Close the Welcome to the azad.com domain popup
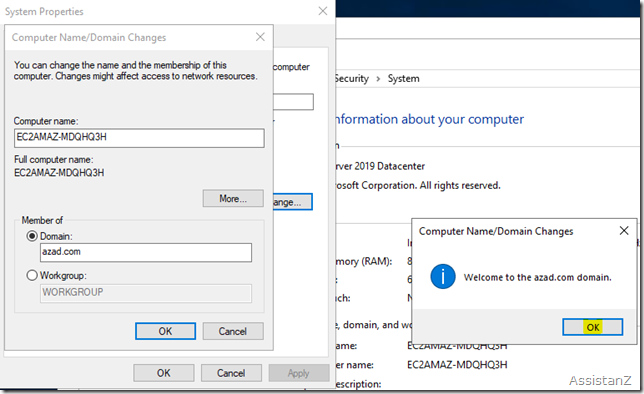Image resolution: width=644 pixels, height=394 pixels. [x=624, y=231]
